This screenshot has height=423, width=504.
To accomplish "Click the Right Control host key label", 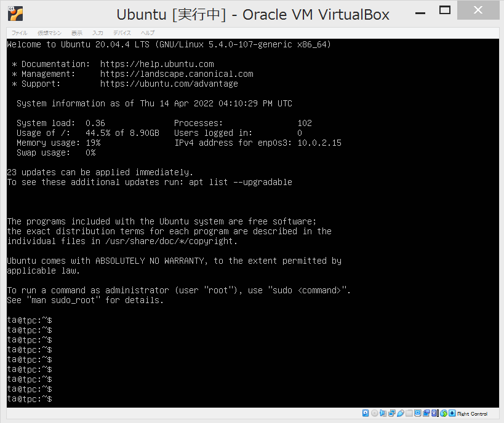I will [x=472, y=414].
